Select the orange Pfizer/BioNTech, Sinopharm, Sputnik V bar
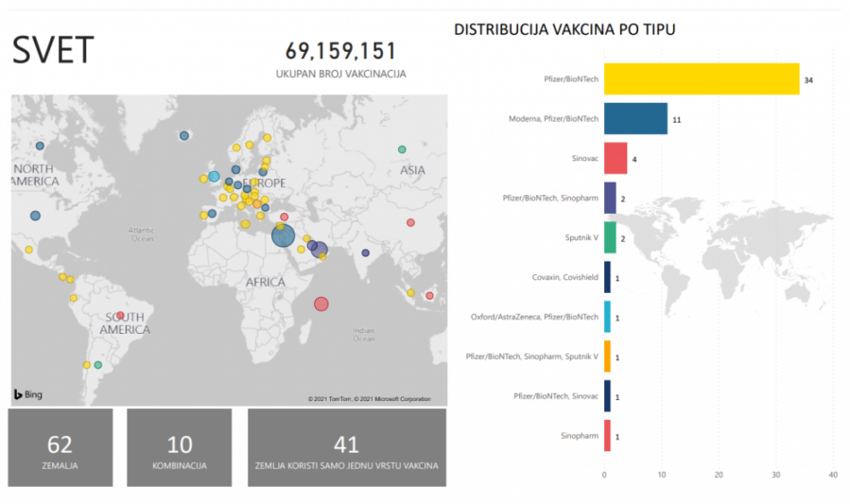Image resolution: width=851 pixels, height=504 pixels. [x=607, y=356]
